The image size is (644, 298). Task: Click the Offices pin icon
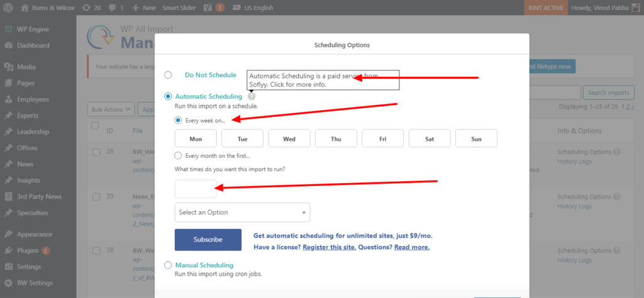[8, 148]
